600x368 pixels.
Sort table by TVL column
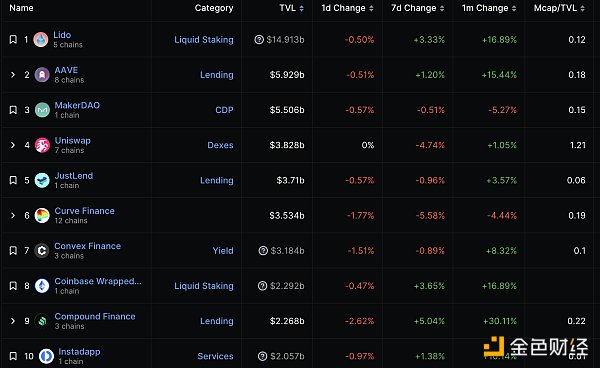[x=292, y=8]
